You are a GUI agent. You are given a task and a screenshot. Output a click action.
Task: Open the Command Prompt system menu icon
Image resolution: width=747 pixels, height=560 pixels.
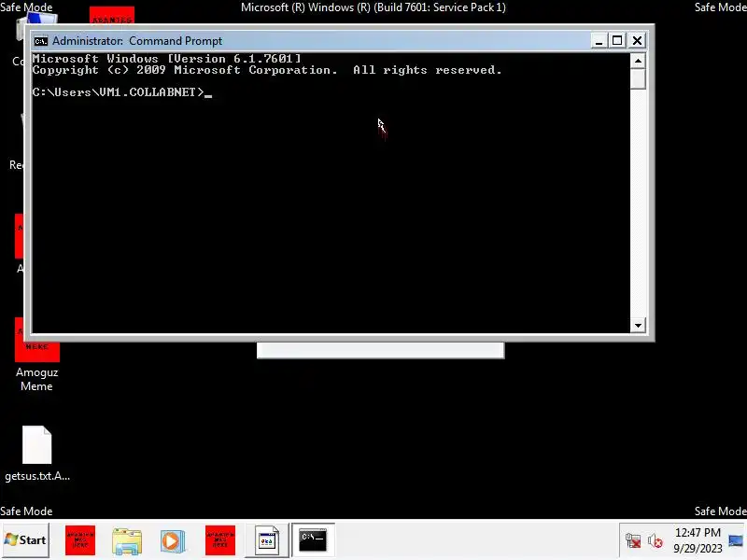click(41, 41)
